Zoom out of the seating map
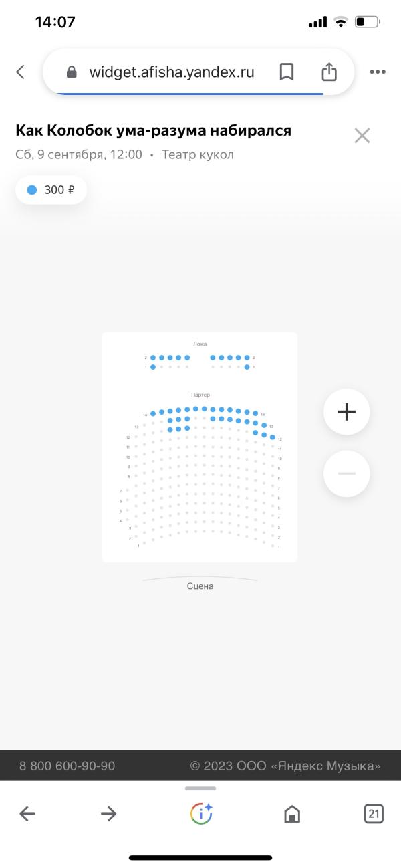The width and height of the screenshot is (401, 868). pyautogui.click(x=346, y=473)
